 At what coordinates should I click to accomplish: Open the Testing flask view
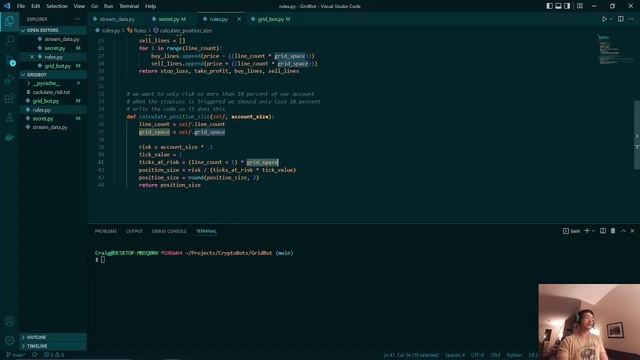pos(9,118)
